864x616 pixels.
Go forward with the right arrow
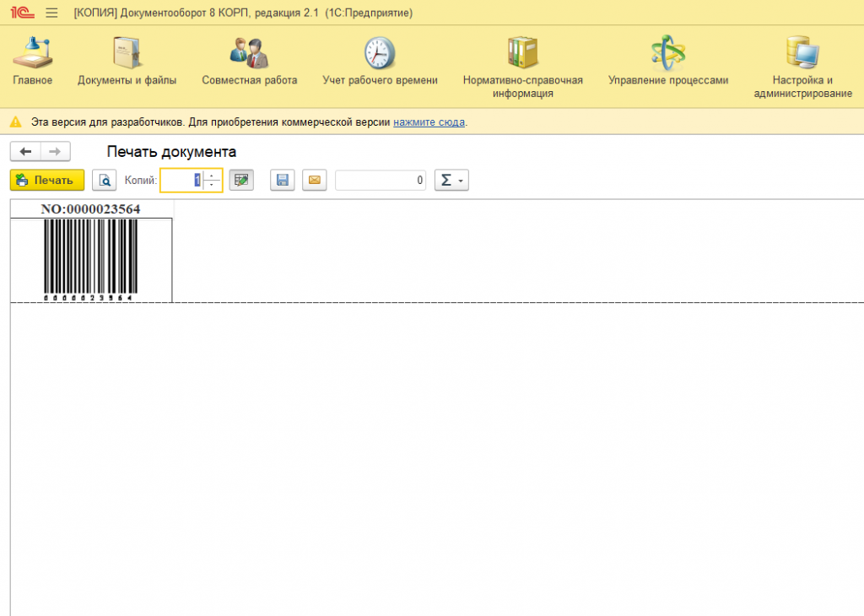tap(55, 152)
